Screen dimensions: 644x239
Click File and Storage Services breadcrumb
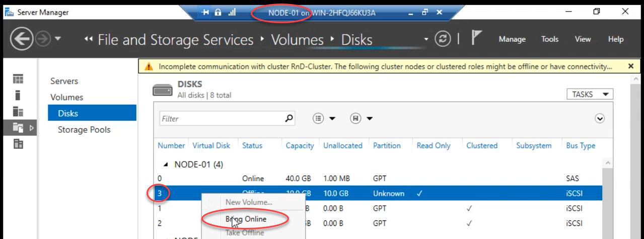tap(176, 39)
